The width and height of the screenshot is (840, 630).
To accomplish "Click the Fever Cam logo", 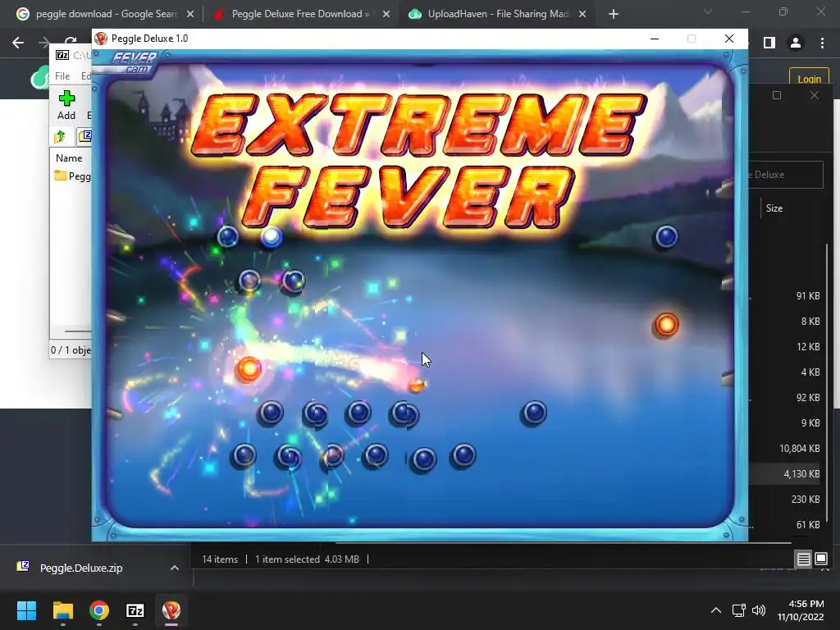I will tap(134, 61).
